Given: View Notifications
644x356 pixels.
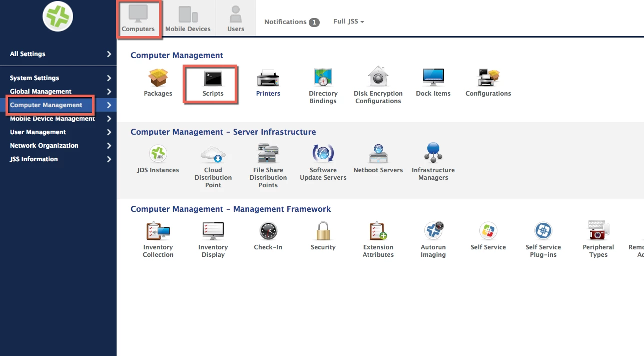Looking at the screenshot, I should tap(292, 22).
